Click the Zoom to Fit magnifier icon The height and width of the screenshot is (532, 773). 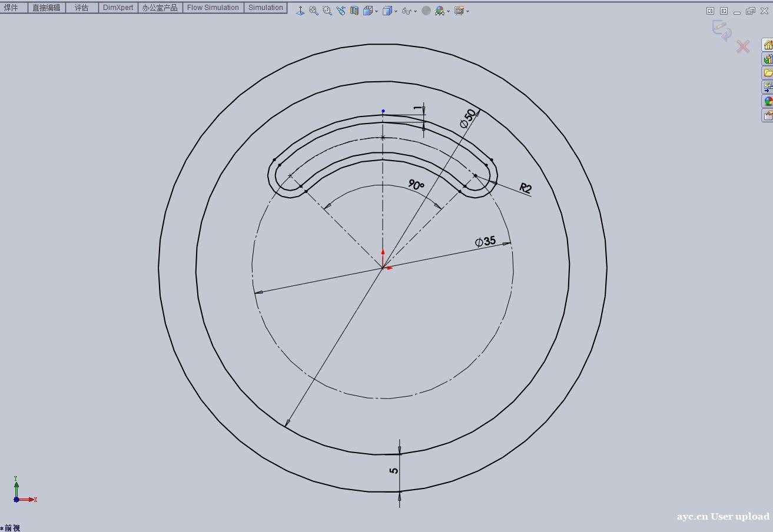pos(314,11)
